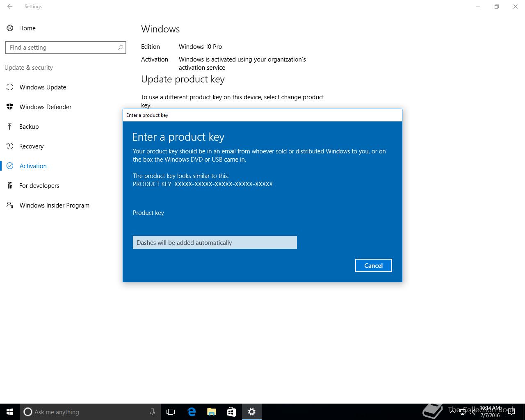Click the 'Windows 10 Pro' edition text
Screen dimensions: 525x420
[x=200, y=46]
